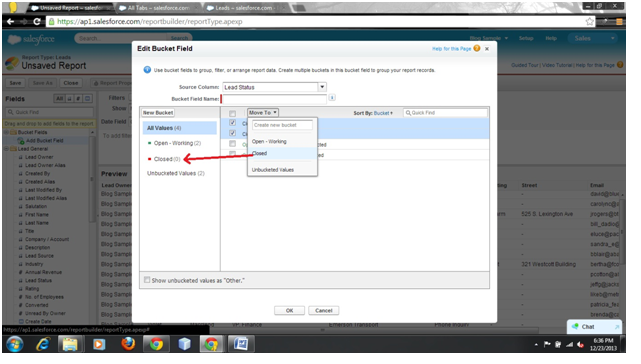Select All Values in bucket list

click(179, 128)
